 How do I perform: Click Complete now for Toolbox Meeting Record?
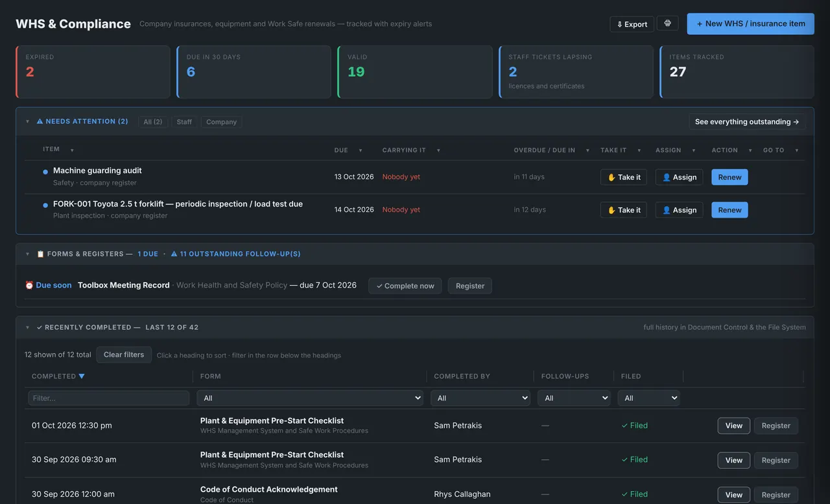tap(405, 286)
